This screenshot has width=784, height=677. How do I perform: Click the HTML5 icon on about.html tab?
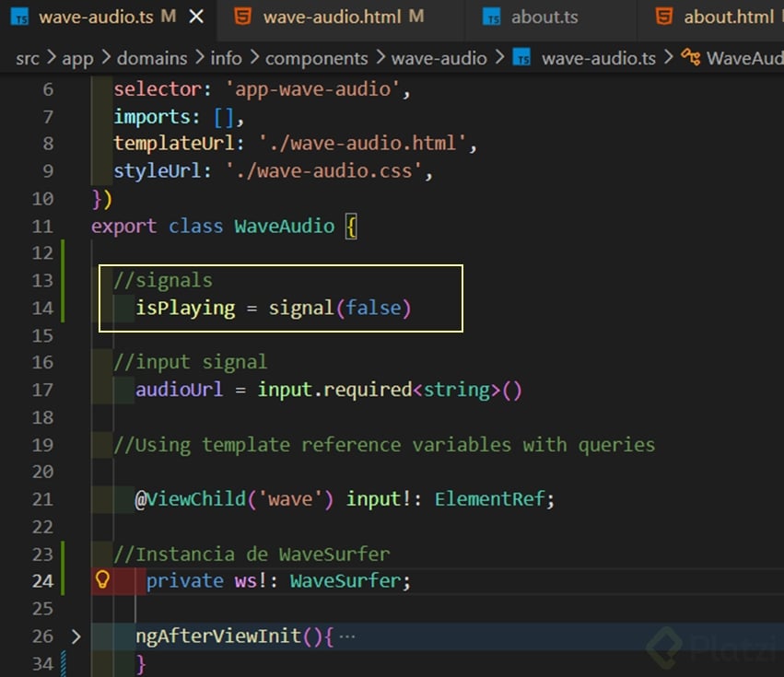[x=664, y=17]
